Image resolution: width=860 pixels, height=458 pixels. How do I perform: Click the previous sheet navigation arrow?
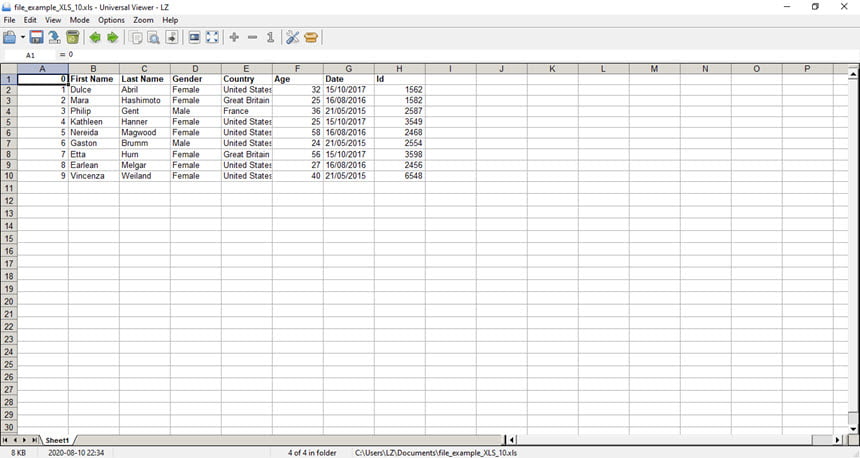coord(15,440)
